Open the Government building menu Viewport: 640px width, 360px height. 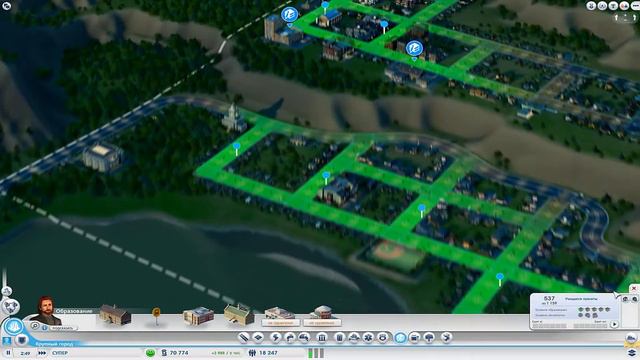pyautogui.click(x=322, y=338)
